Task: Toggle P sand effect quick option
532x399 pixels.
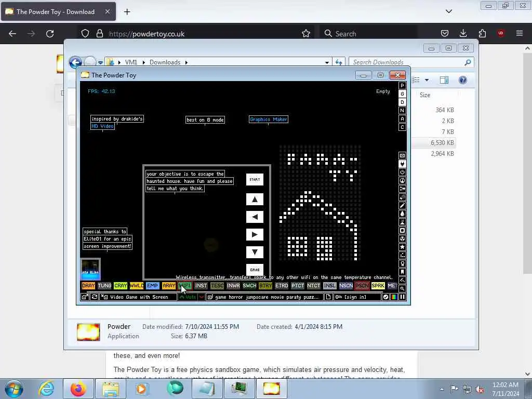Action: (402, 86)
